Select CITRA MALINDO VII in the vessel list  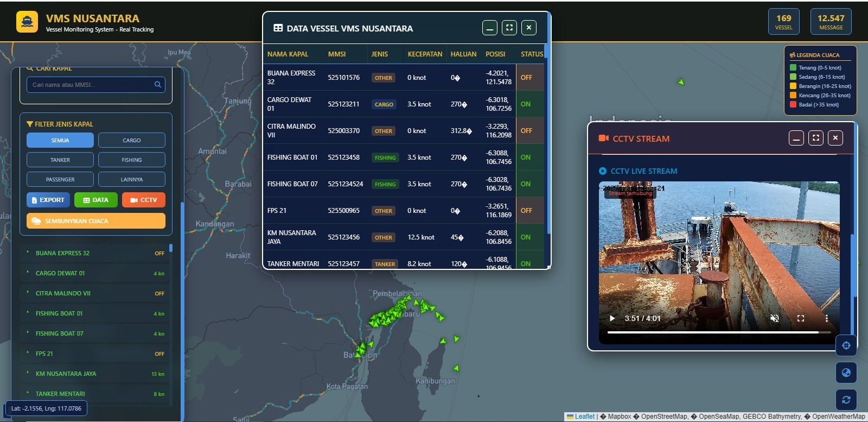(x=94, y=293)
